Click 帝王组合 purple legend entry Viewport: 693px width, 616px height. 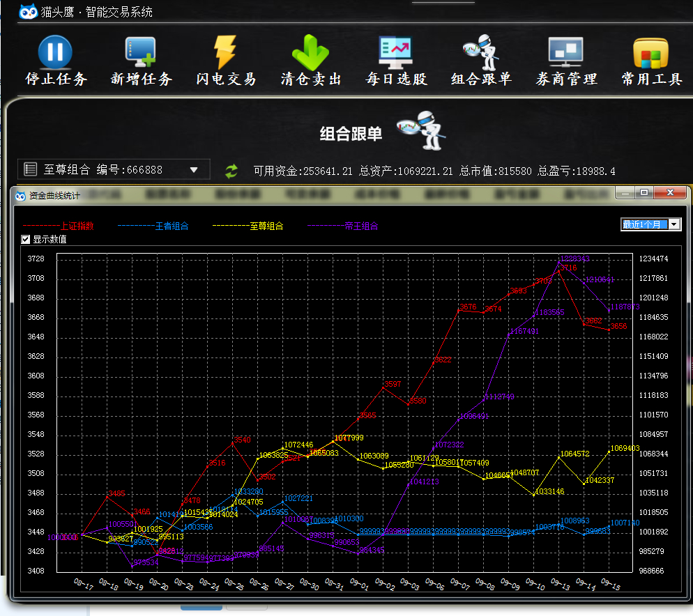point(343,226)
